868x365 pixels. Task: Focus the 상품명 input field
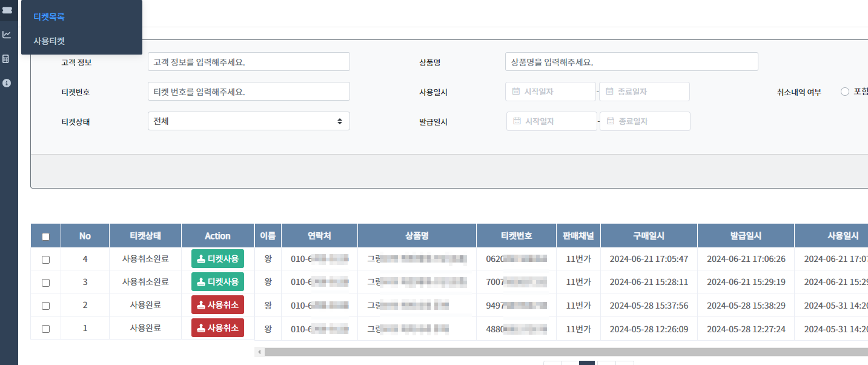click(632, 62)
